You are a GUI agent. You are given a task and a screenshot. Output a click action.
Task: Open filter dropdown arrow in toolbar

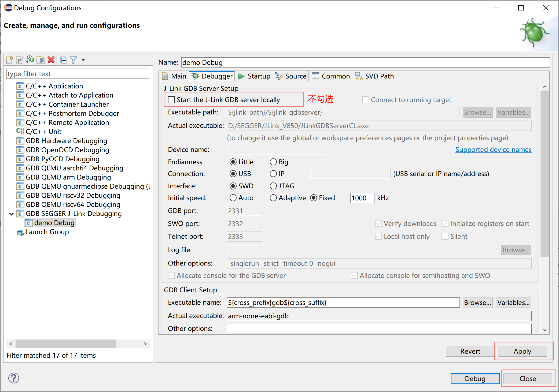pyautogui.click(x=83, y=60)
